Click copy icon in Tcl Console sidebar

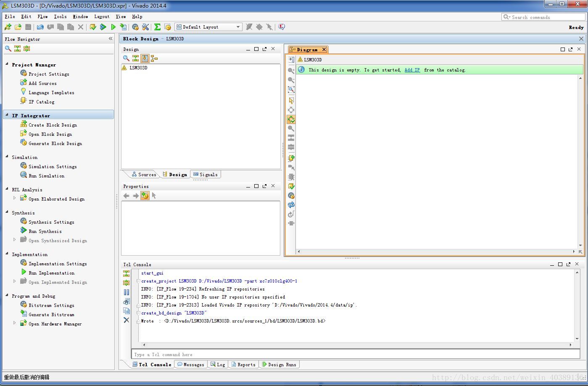126,311
